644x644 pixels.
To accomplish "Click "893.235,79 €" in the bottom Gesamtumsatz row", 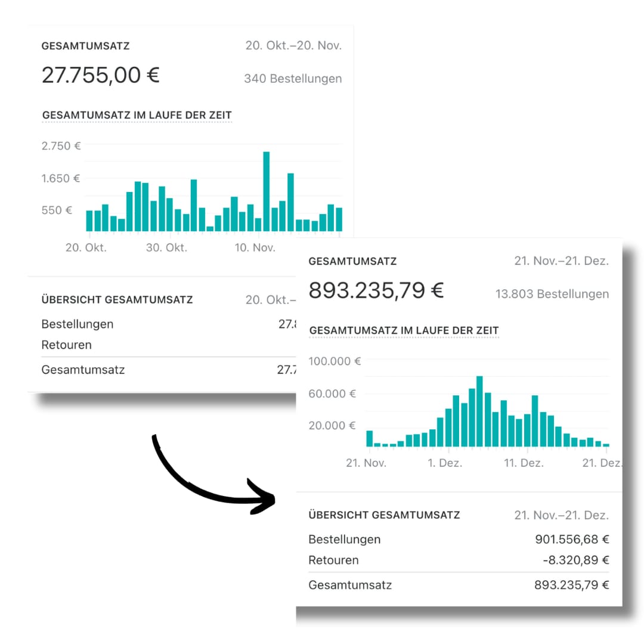I will [x=572, y=585].
